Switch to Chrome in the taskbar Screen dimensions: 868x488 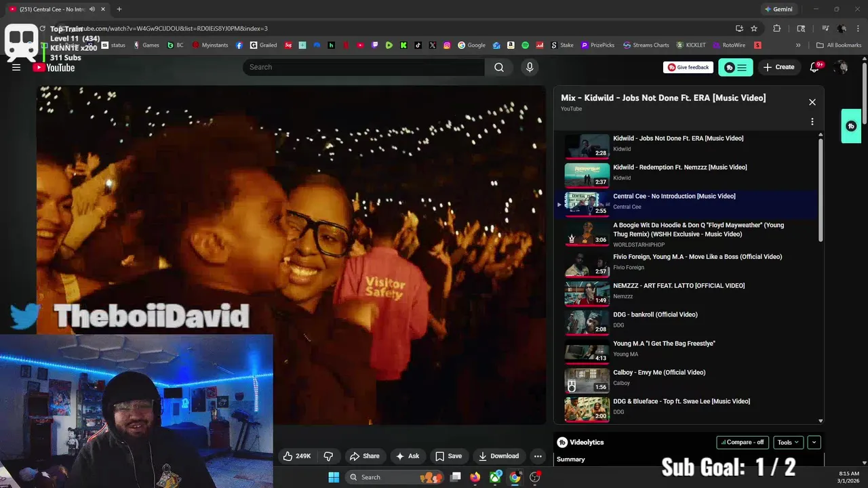515,477
